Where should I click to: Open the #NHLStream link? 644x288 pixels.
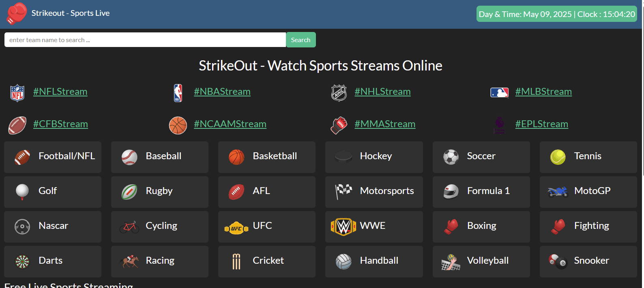(383, 92)
